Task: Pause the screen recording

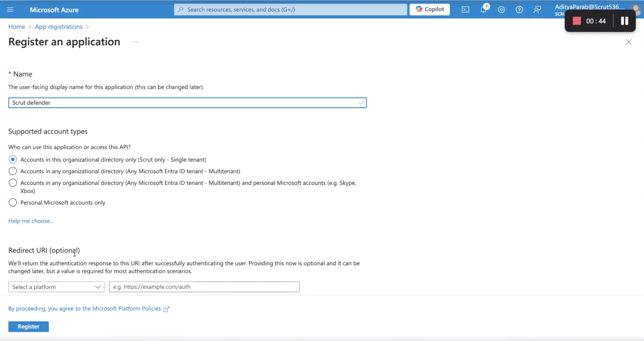Action: 624,21
